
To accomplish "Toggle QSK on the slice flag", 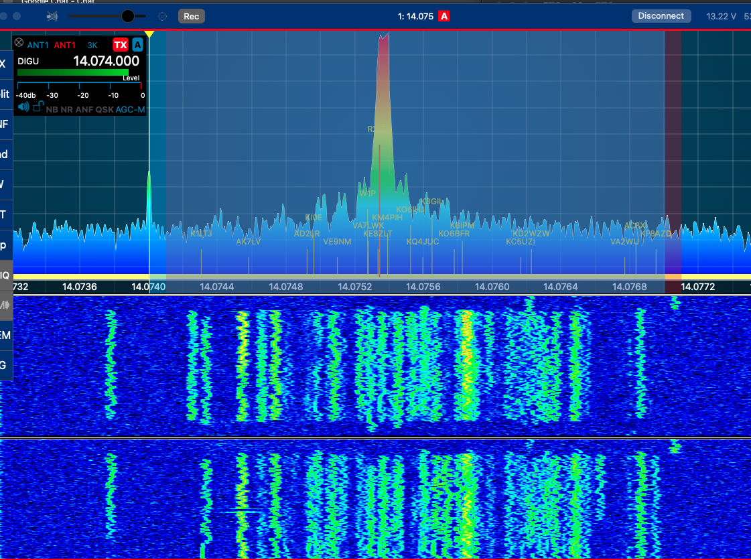I will [x=105, y=110].
